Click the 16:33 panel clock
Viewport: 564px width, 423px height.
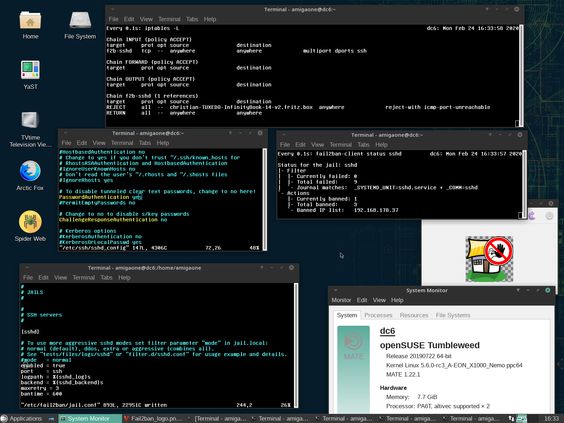pos(551,418)
